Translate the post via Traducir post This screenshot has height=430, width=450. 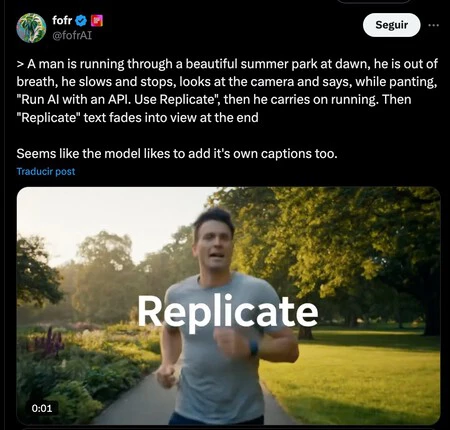46,171
